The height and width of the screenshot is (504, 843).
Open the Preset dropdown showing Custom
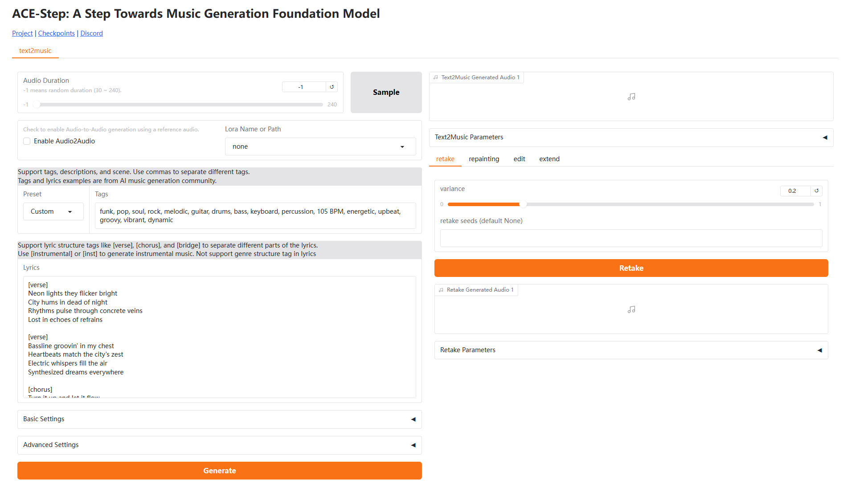click(53, 211)
